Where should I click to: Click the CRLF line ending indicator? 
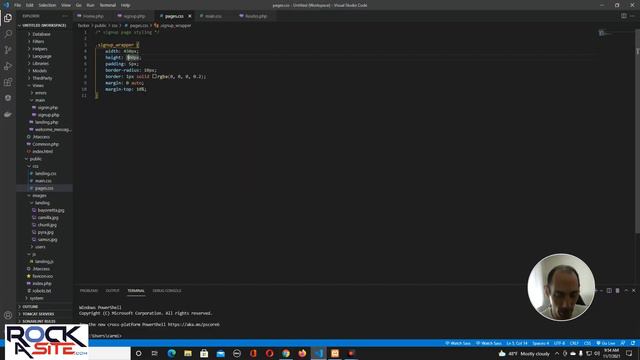(574, 343)
